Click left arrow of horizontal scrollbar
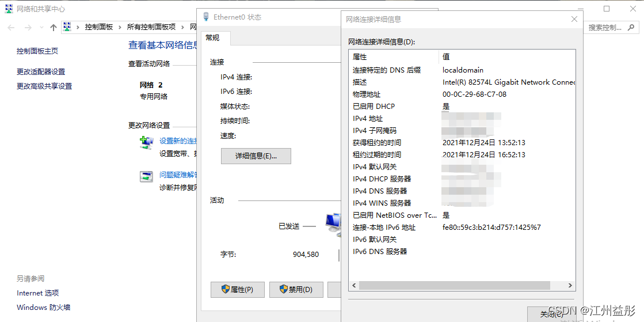Viewport: 644px width, 322px height. pyautogui.click(x=353, y=285)
